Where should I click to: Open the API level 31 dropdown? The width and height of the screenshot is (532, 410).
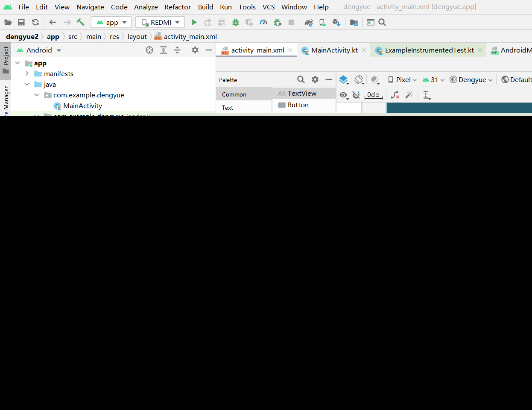tap(433, 79)
